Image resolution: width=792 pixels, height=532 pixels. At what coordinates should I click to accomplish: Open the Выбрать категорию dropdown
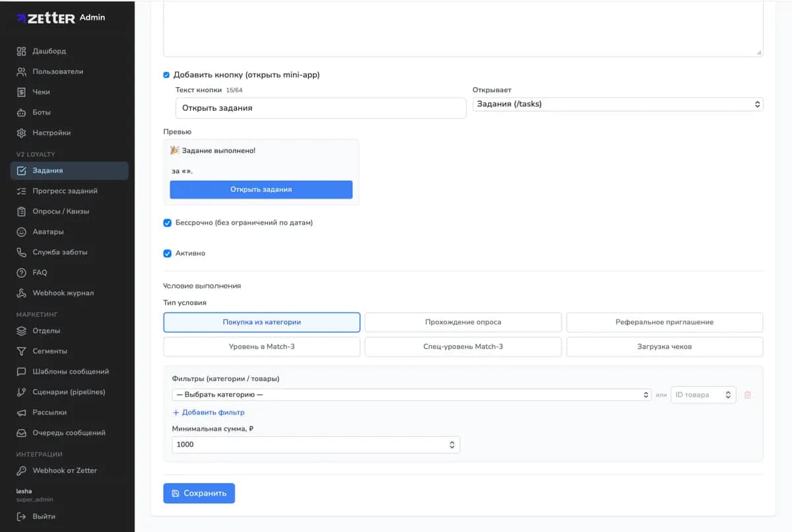point(412,395)
